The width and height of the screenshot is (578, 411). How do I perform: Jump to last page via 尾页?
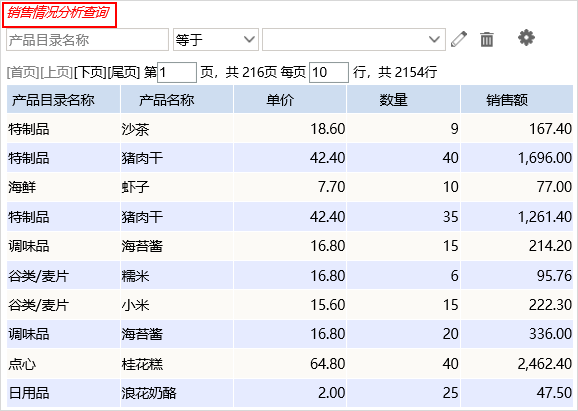[123, 72]
